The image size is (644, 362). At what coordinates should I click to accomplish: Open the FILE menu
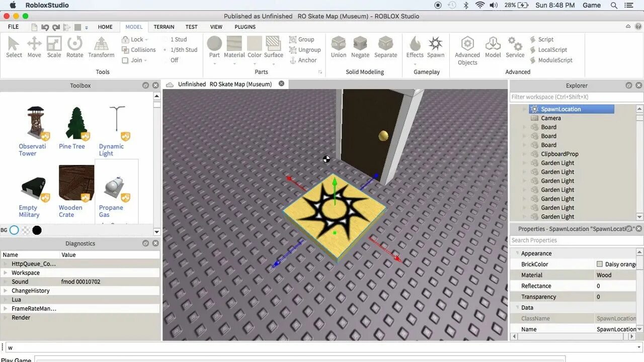14,27
